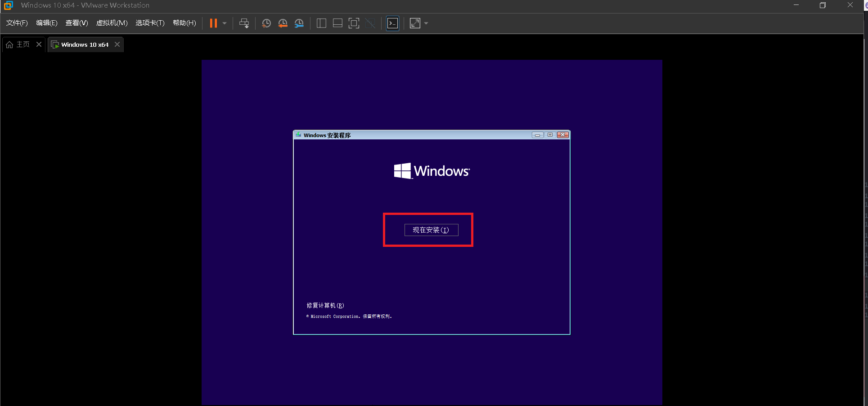Minimize the VMware Workstation window

[796, 5]
